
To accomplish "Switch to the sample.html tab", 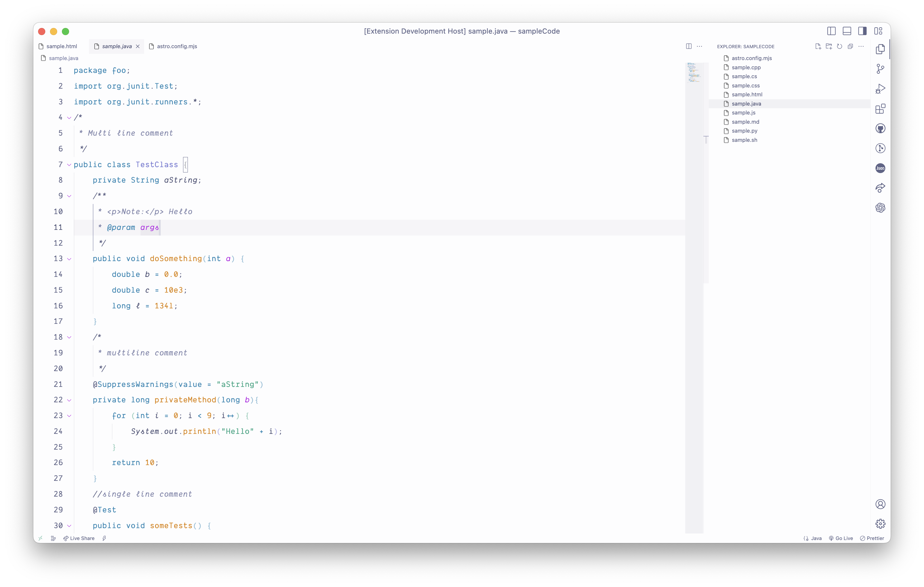I will [61, 46].
